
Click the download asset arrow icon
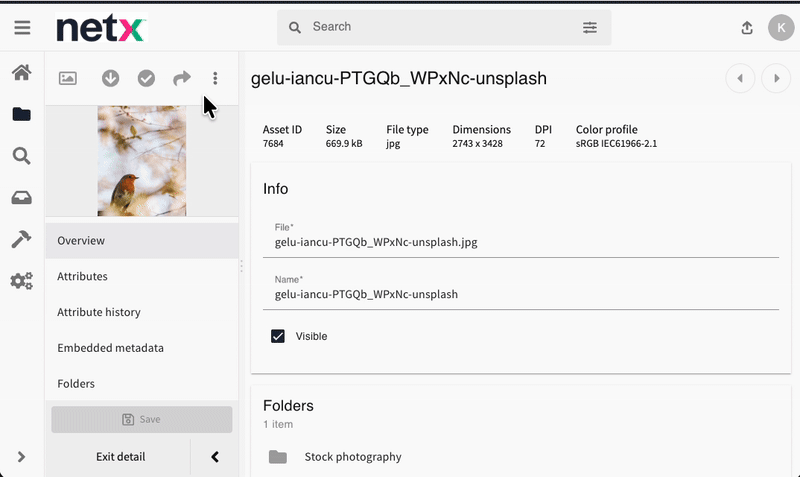point(110,78)
